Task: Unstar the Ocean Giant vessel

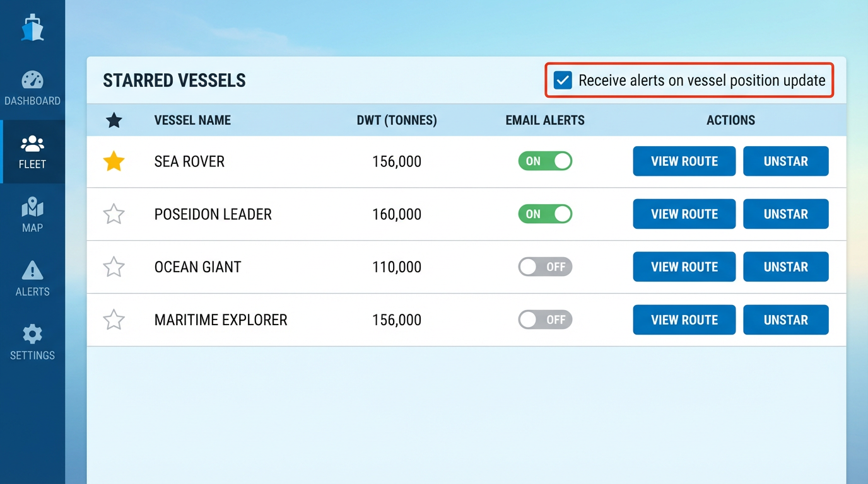Action: pyautogui.click(x=785, y=267)
